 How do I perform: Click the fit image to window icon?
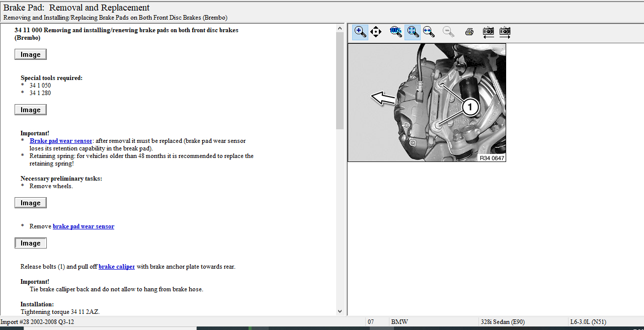413,32
